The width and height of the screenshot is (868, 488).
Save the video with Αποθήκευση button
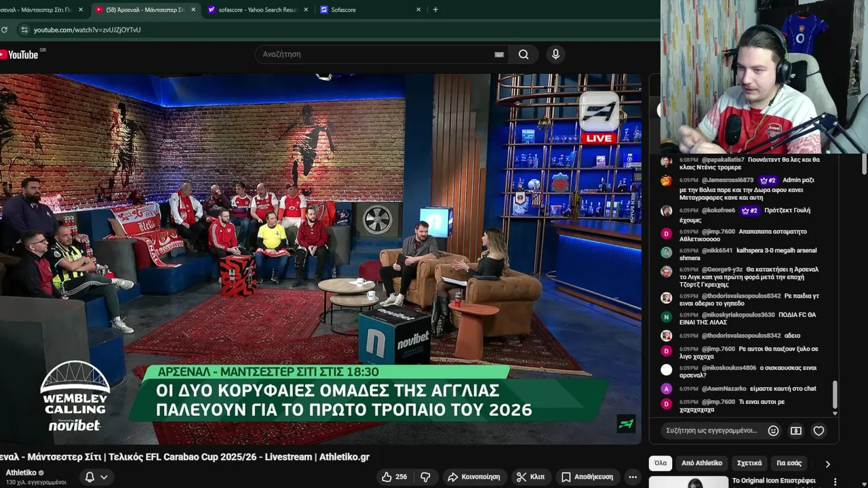587,476
